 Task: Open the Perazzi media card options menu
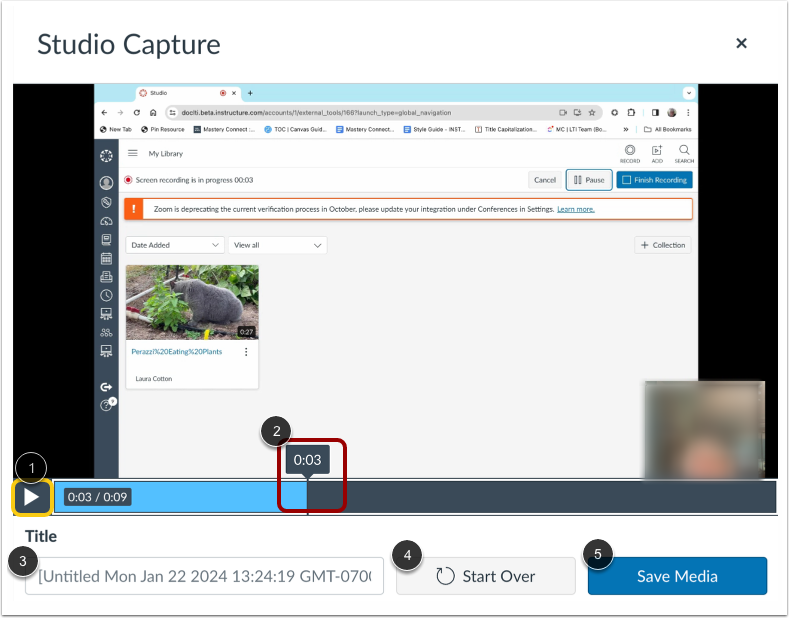click(x=246, y=352)
